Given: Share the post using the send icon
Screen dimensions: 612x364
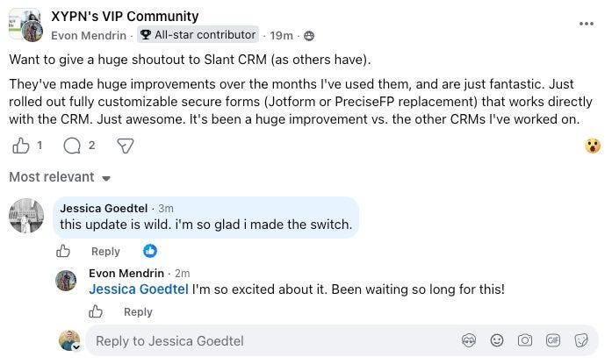Looking at the screenshot, I should click(126, 146).
